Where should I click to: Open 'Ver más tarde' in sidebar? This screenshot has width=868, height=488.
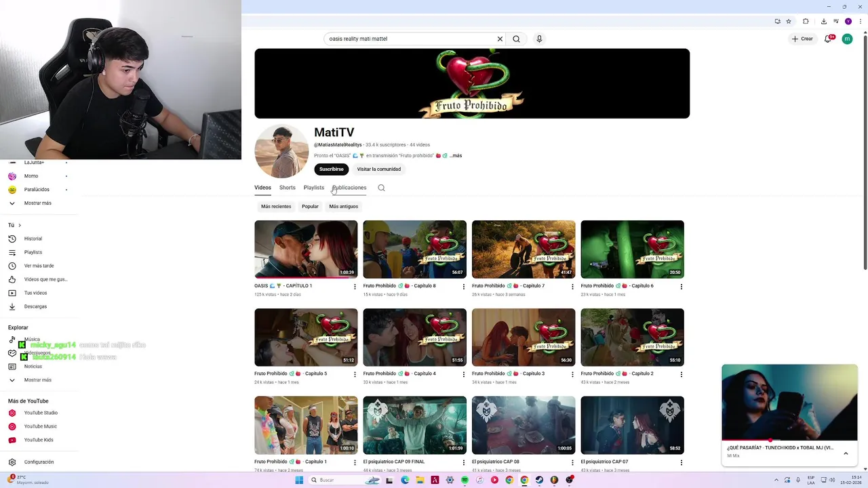tap(38, 266)
